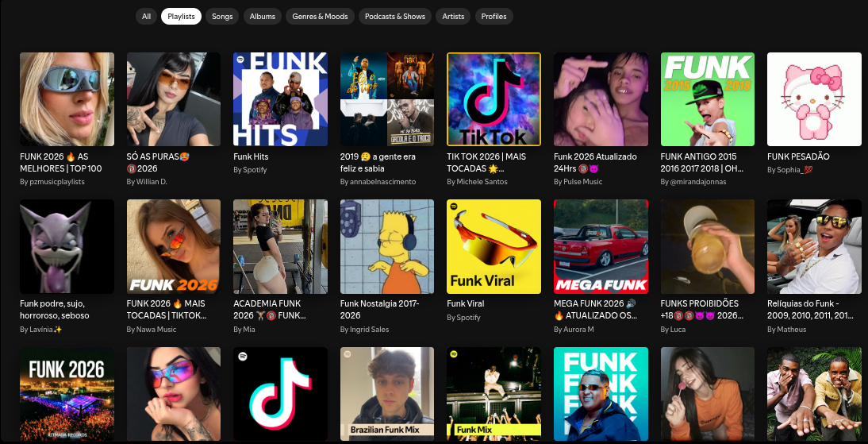Screen dimensions: 868x444
Task: Open the FUNK 2026 stadium crowd cover
Action: [x=67, y=394]
